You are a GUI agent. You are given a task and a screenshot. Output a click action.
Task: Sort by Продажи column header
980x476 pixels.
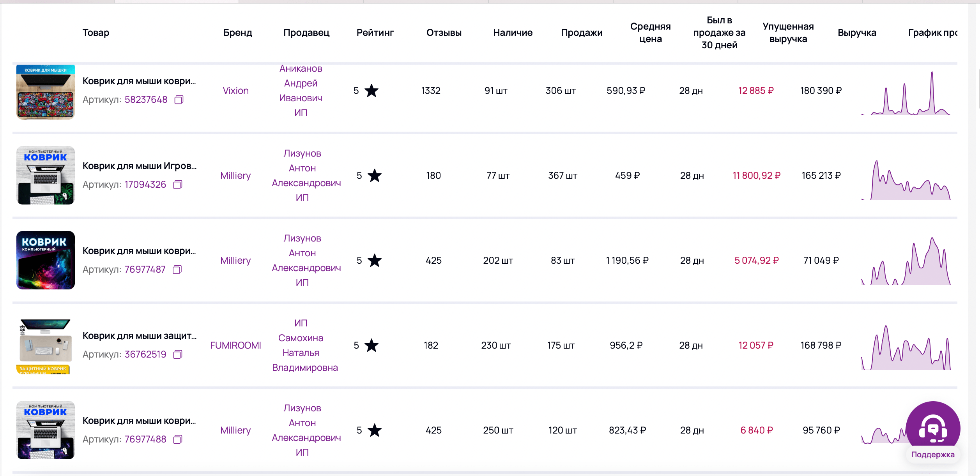(x=581, y=33)
